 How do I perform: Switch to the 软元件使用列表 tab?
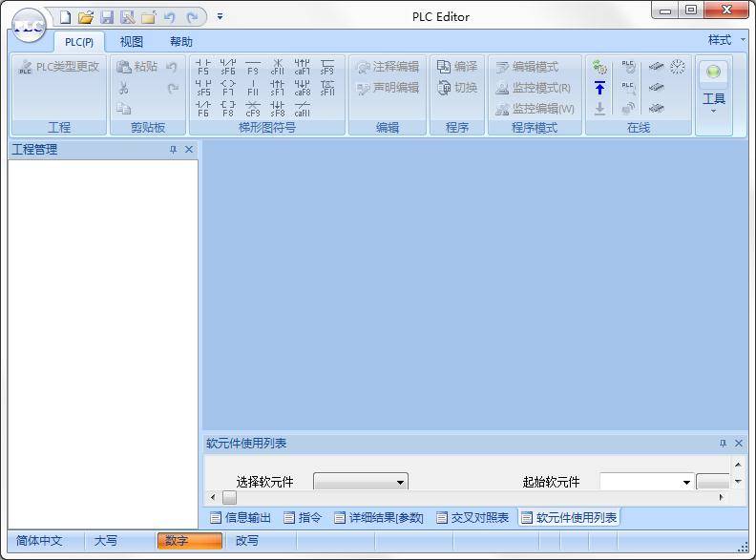pos(570,518)
